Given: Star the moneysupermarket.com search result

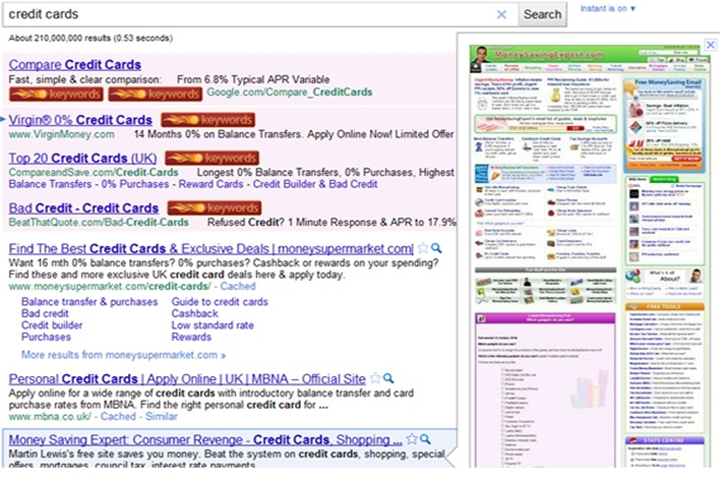Looking at the screenshot, I should coord(424,249).
